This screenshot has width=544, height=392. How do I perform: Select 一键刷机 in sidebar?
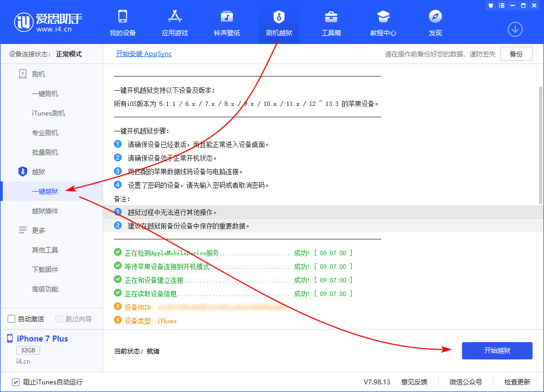point(45,94)
